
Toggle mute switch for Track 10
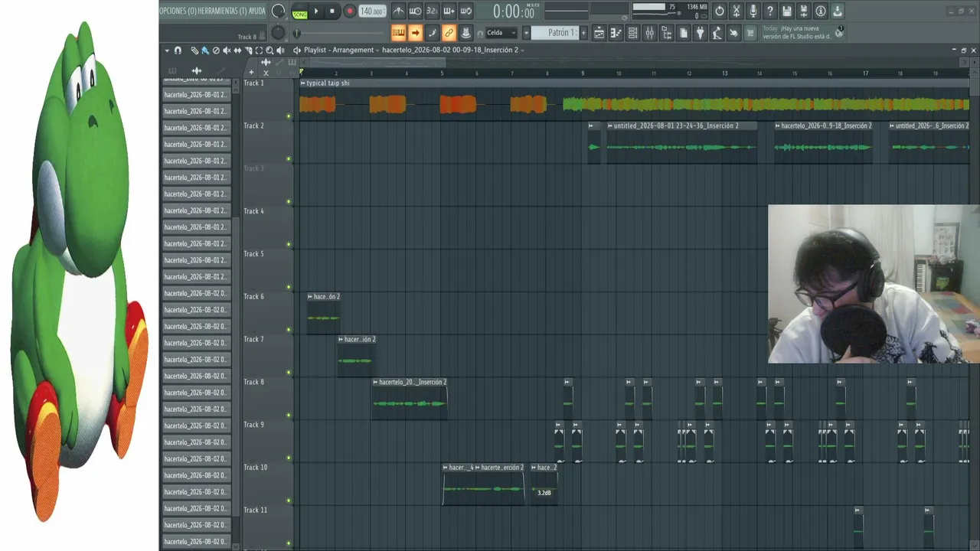[289, 501]
